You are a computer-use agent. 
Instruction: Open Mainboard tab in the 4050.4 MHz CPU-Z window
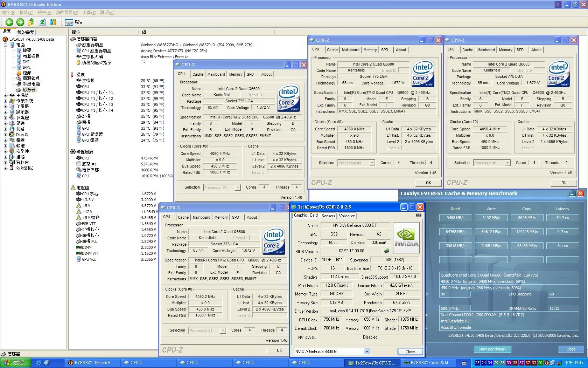point(486,50)
